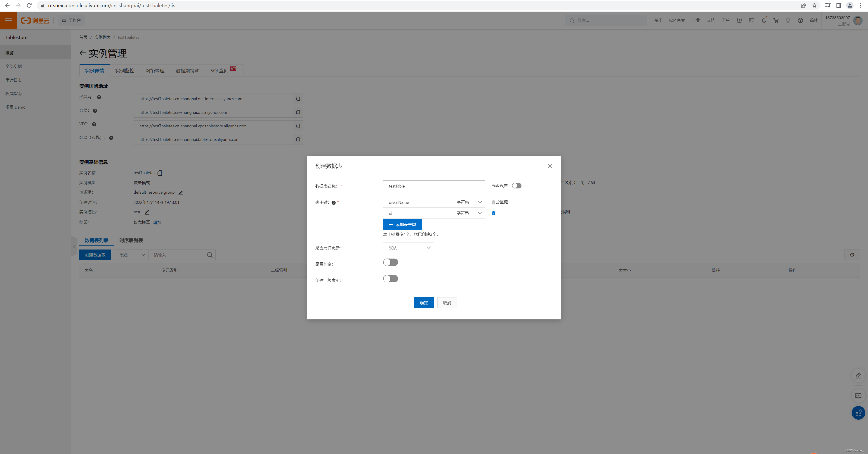Open type dropdown for divceName primary key
This screenshot has width=868, height=454.
468,202
